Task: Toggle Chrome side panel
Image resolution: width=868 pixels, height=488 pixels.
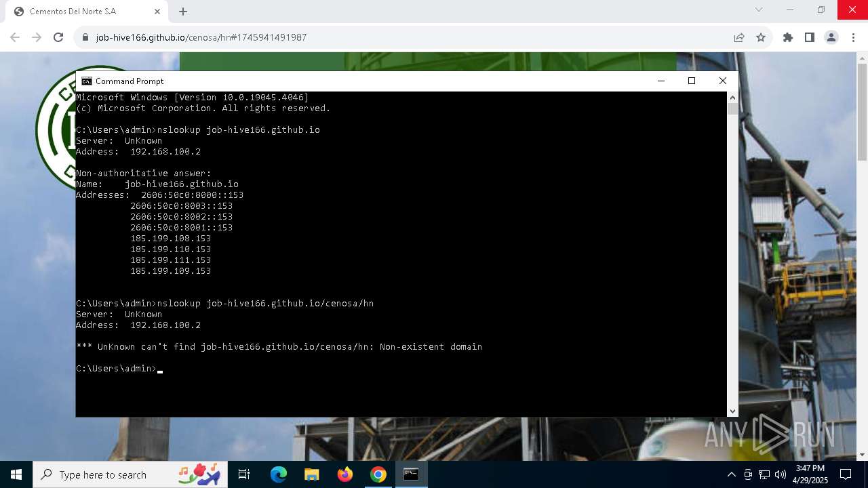Action: coord(810,37)
